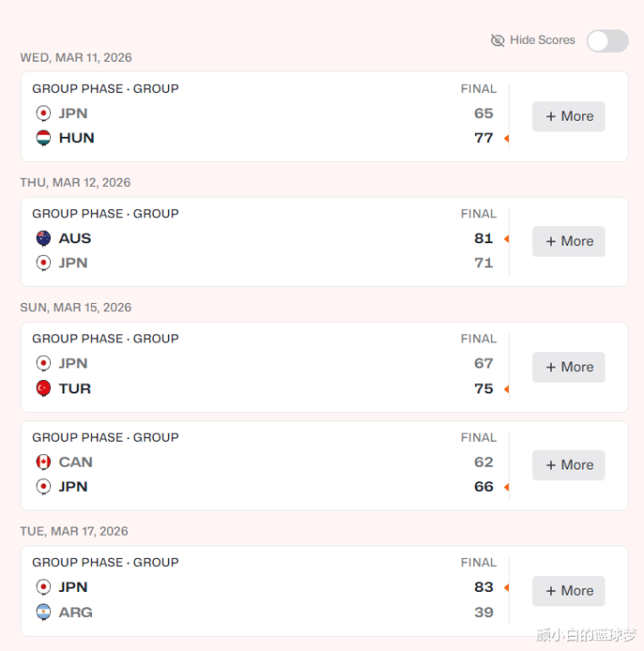
Task: Expand More for JPN vs HUN game
Action: click(569, 116)
